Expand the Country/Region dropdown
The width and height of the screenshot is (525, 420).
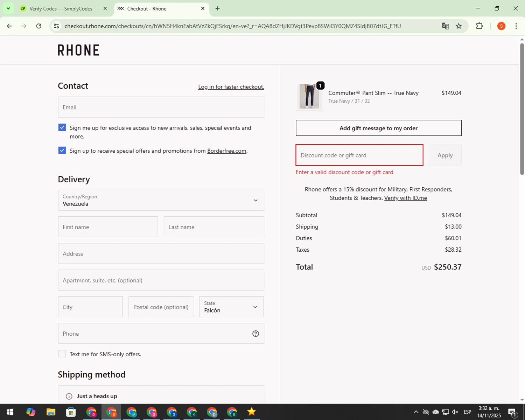click(x=161, y=200)
